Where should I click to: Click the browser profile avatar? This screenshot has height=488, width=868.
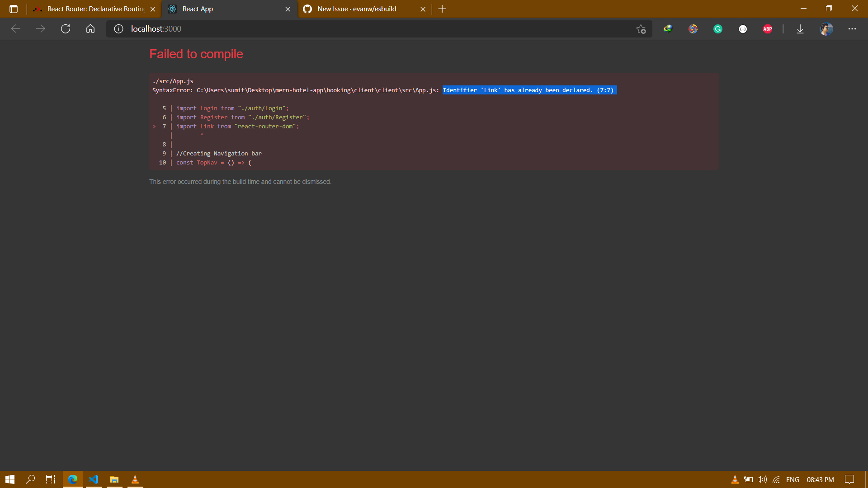pyautogui.click(x=826, y=28)
